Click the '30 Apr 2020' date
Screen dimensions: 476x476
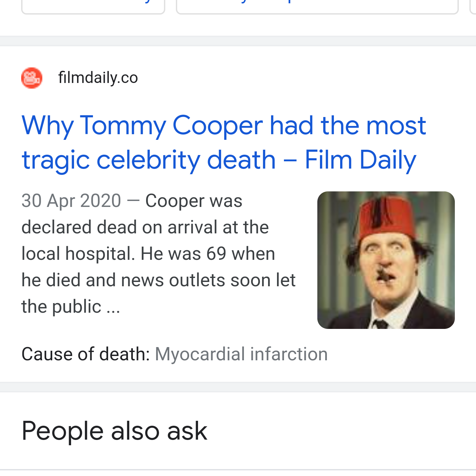pos(71,201)
